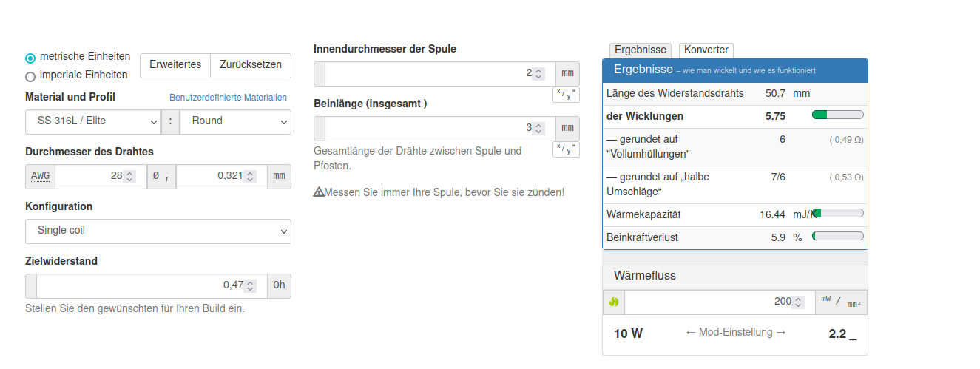Click the AWG gauge label

40,177
